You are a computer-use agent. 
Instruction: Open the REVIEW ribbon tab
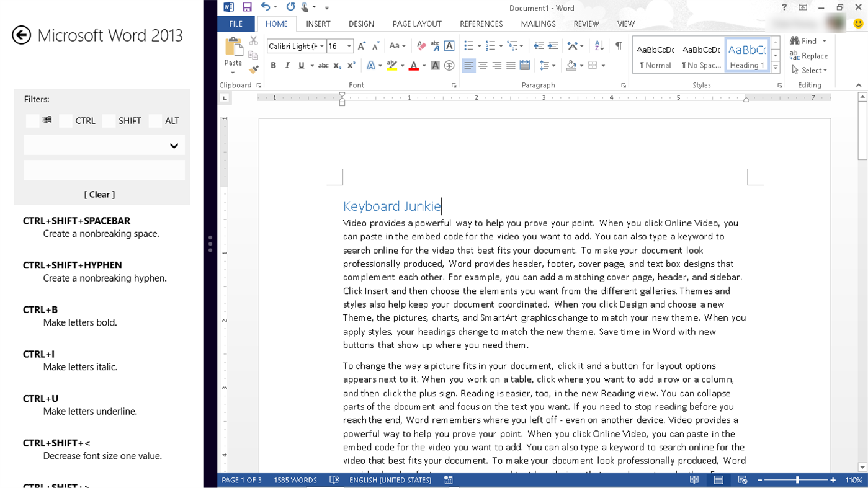(x=585, y=24)
